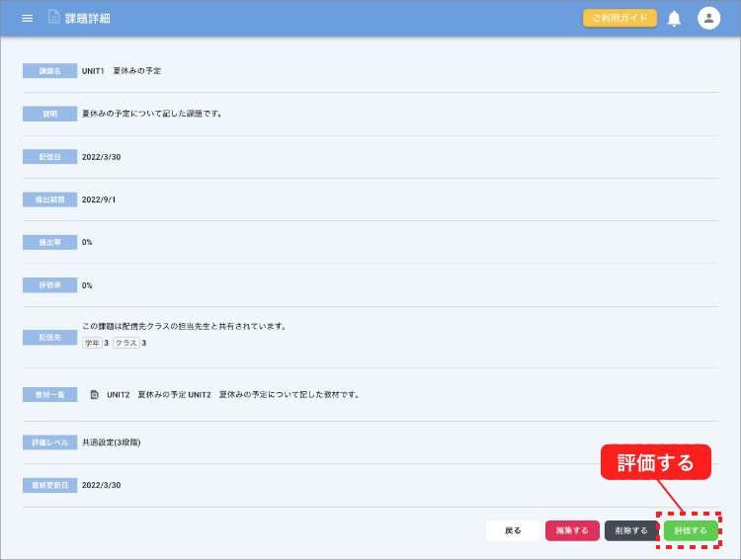
Task: Click the 課題詳細 page title
Action: click(x=88, y=19)
